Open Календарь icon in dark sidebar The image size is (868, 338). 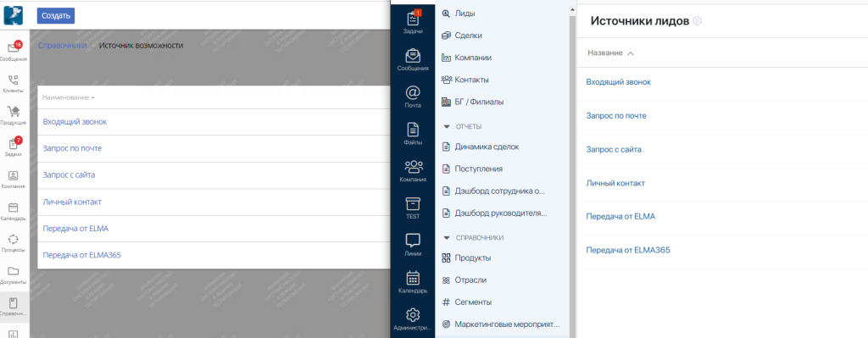413,281
